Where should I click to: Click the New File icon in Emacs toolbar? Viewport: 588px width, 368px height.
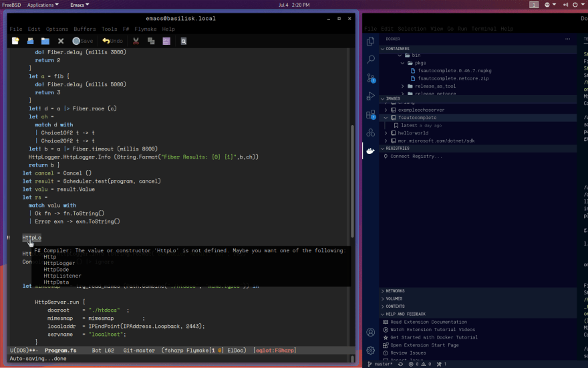[x=15, y=41]
